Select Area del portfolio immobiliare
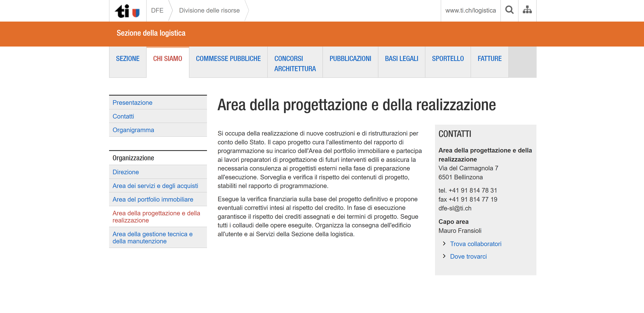 click(153, 199)
